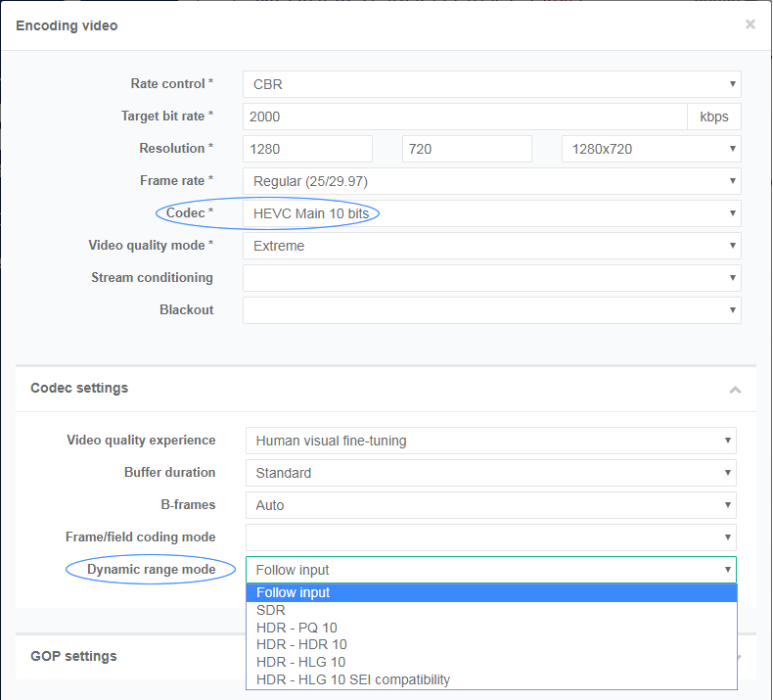Open the Video quality mode dropdown
Screen dimensions: 773x700
click(491, 246)
